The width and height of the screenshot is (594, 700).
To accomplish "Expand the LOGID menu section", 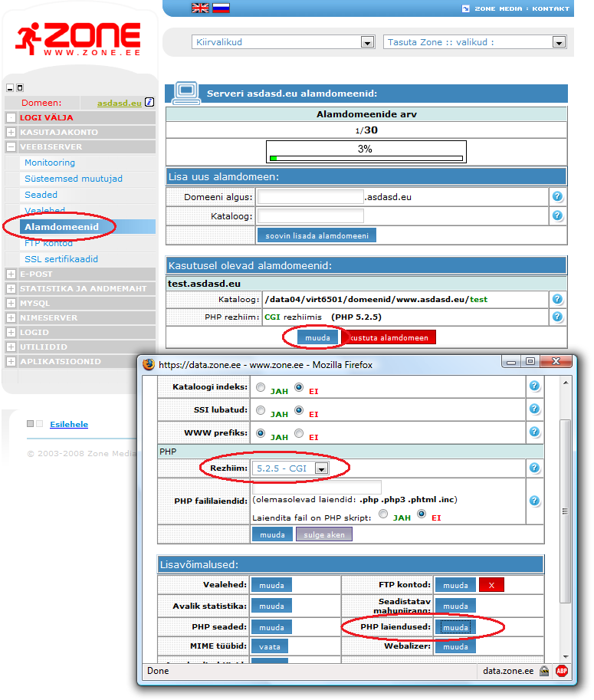I will coord(11,332).
